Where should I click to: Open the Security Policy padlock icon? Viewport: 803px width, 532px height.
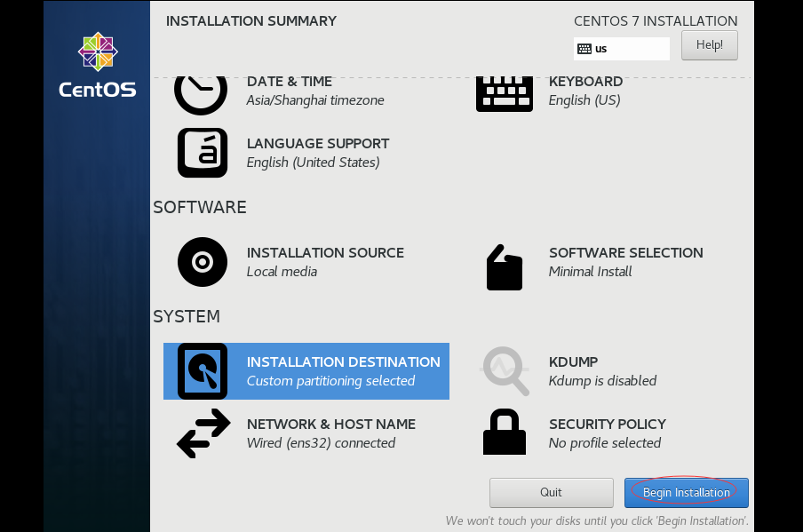pos(505,432)
